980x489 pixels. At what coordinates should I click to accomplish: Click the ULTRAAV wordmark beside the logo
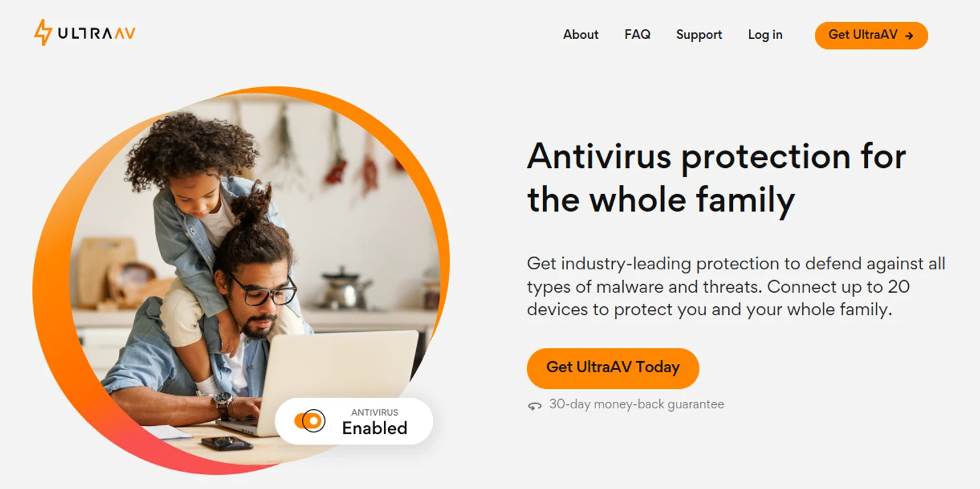point(97,34)
